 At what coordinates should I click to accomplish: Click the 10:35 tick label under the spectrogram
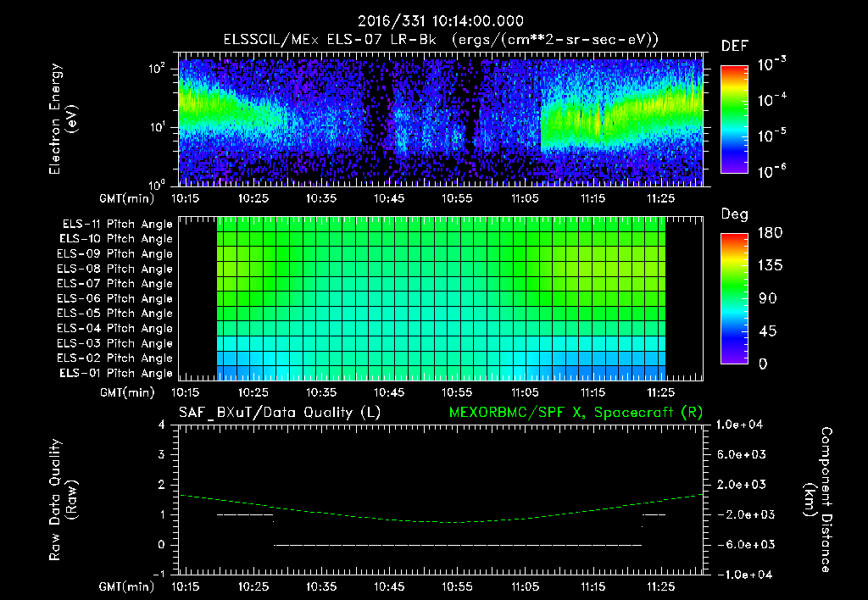pyautogui.click(x=321, y=198)
